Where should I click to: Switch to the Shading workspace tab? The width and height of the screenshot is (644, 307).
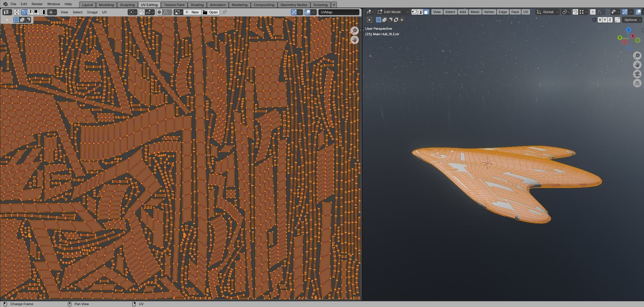(197, 5)
